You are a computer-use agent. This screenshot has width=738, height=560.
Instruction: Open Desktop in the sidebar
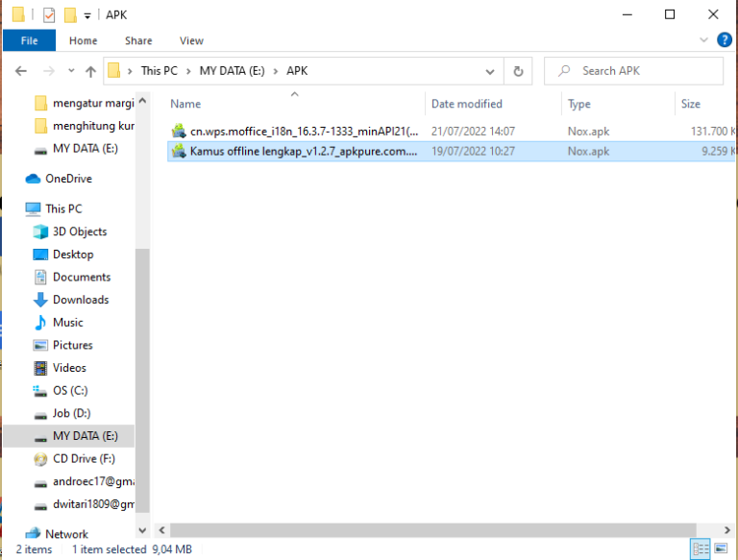tap(63, 255)
